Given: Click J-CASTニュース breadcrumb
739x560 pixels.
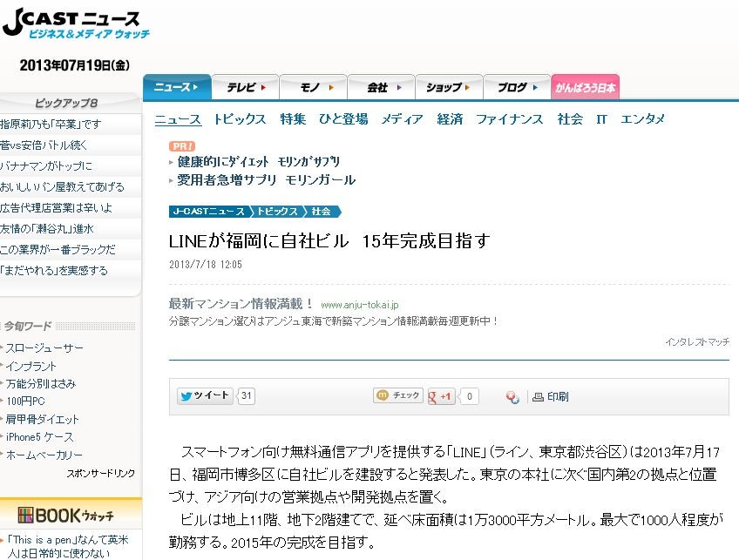Looking at the screenshot, I should click(209, 212).
